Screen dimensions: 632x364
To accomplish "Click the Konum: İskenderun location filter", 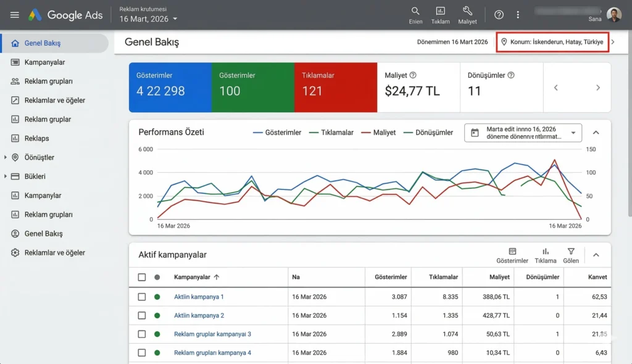I will coord(552,42).
